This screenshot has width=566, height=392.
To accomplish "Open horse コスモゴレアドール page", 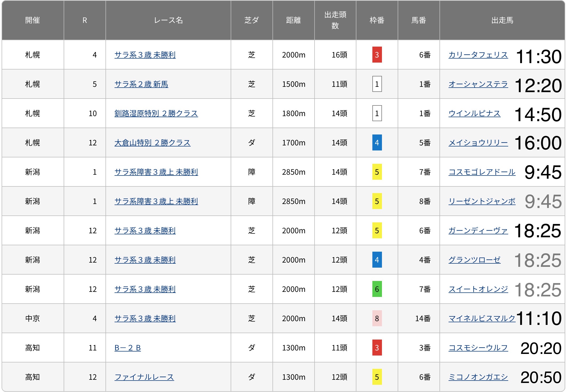I will point(482,172).
